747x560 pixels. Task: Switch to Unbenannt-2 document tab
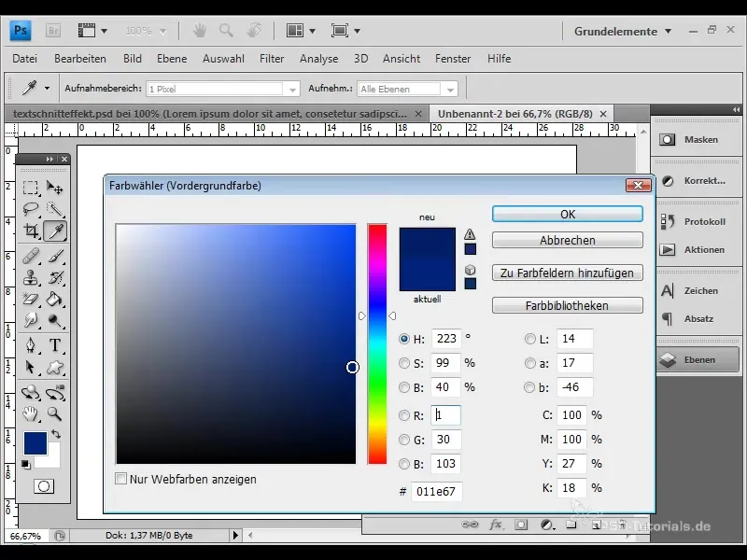pyautogui.click(x=522, y=114)
